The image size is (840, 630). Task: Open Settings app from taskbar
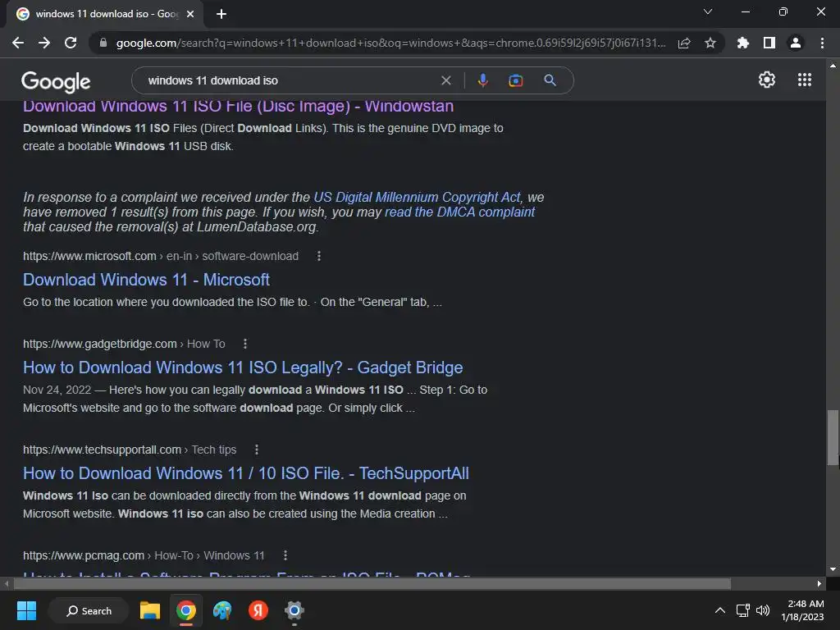[x=294, y=610]
